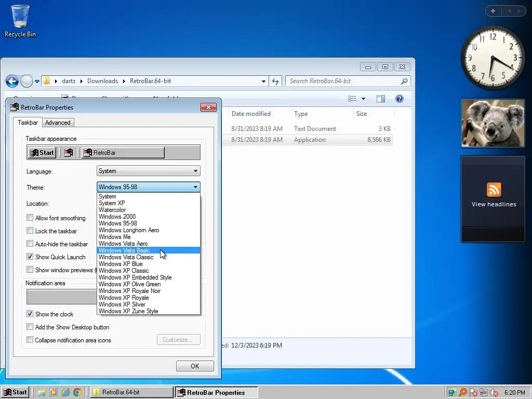Launch Chrome from Quick Launch
This screenshot has width=532, height=399.
77,393
